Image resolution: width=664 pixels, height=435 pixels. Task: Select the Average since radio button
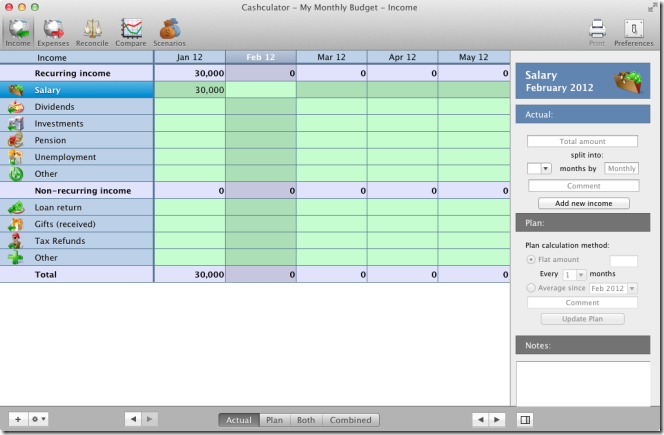point(531,288)
